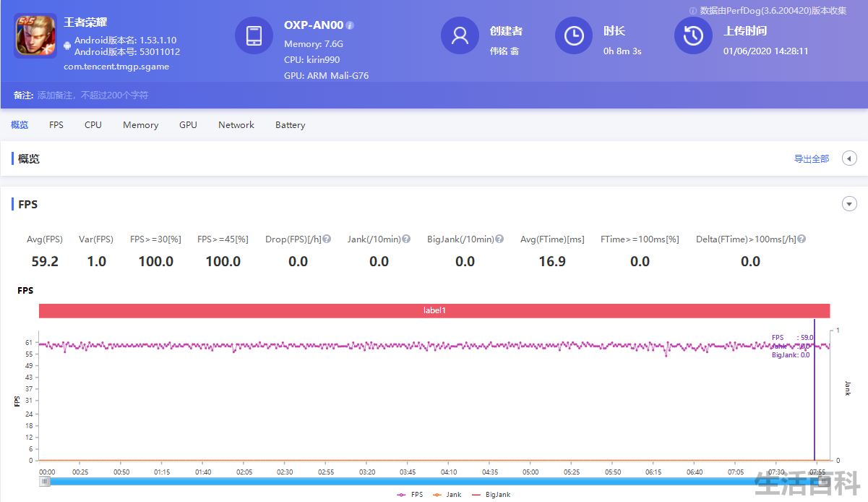This screenshot has width=868, height=502.
Task: Click the 创建者 user profile icon
Action: tap(460, 35)
